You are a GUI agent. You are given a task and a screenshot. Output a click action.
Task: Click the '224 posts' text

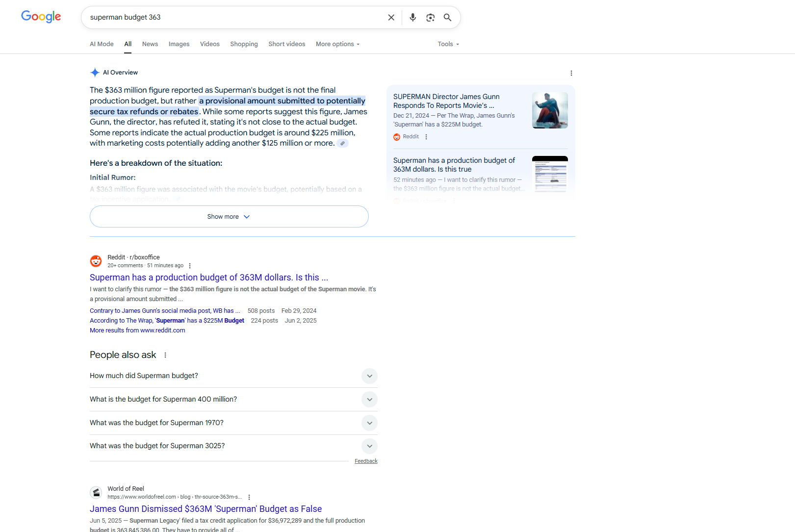(264, 321)
